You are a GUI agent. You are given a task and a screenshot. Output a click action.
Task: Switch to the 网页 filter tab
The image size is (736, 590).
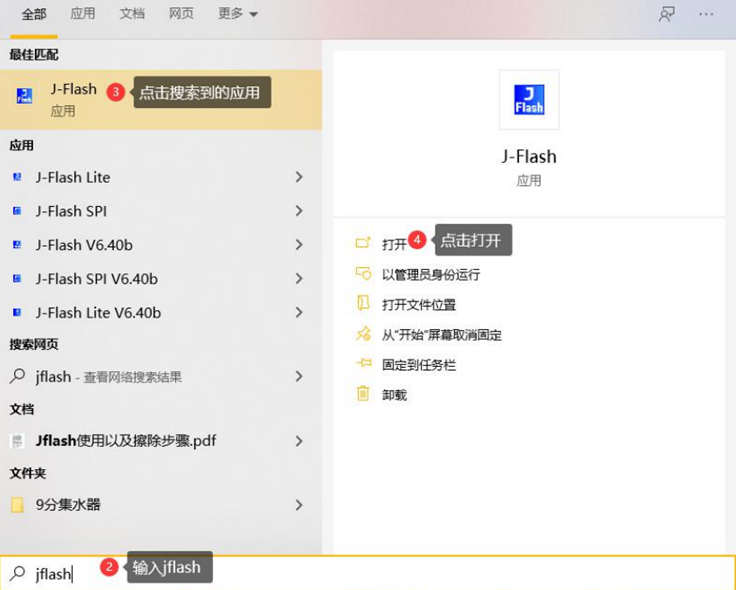(x=181, y=14)
